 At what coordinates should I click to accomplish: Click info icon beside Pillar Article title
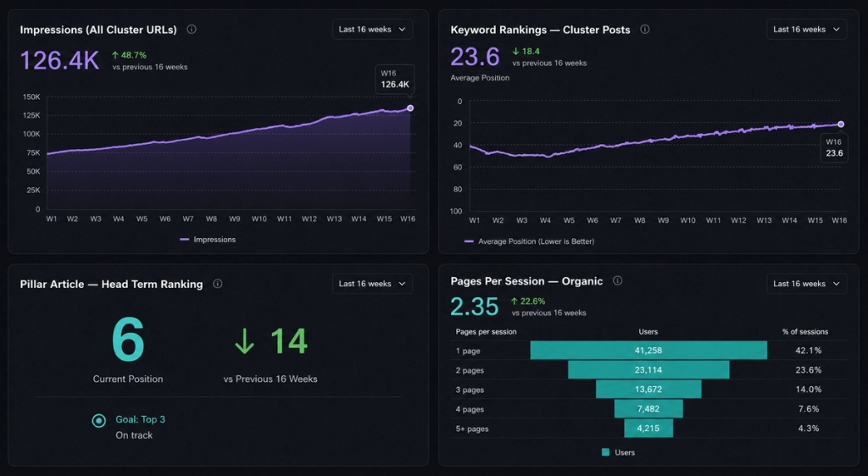pyautogui.click(x=218, y=284)
